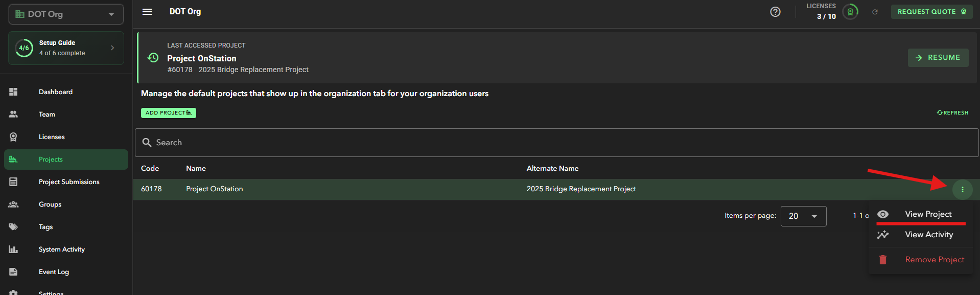Screen dimensions: 980x295
Task: Click the three-dot menu for Project OnStation
Action: pos(962,189)
